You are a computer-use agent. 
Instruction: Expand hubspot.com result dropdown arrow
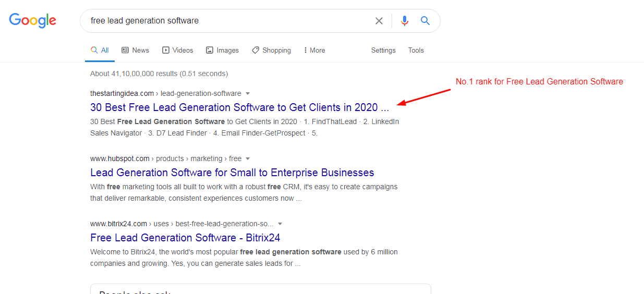(x=248, y=159)
